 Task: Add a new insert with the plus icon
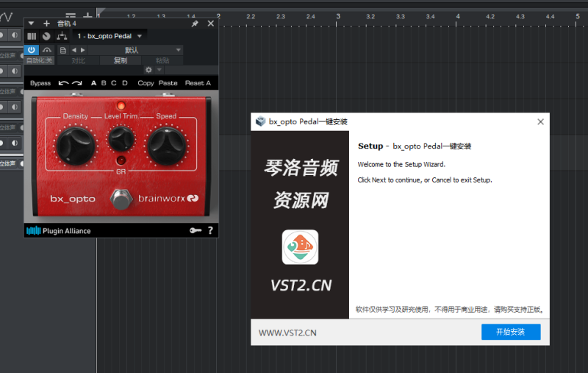pyautogui.click(x=46, y=24)
